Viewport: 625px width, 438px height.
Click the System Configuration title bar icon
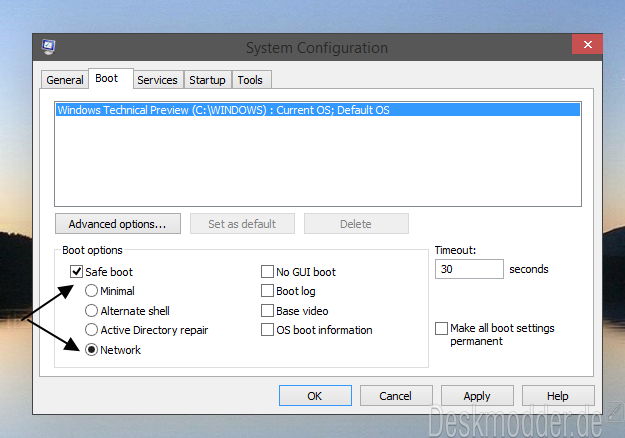pos(49,47)
